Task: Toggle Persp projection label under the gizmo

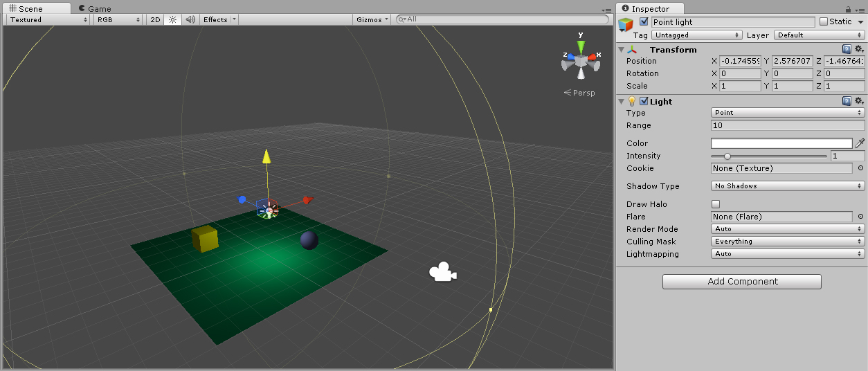Action: 579,92
